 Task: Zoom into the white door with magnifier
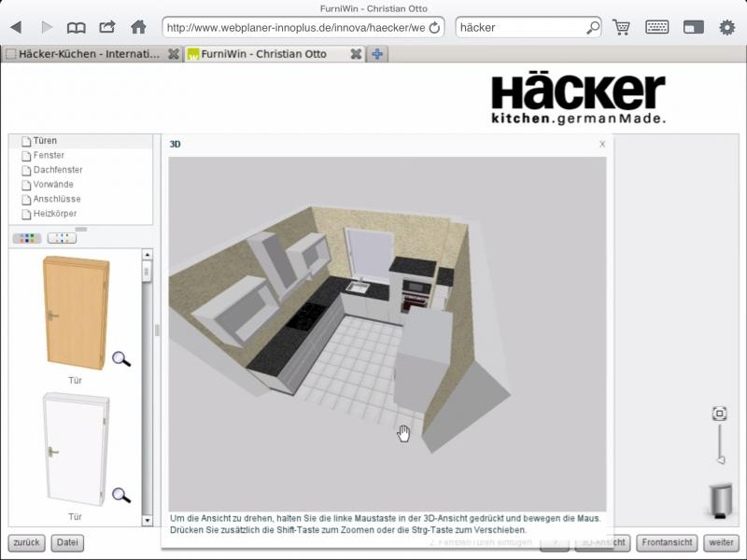(121, 496)
